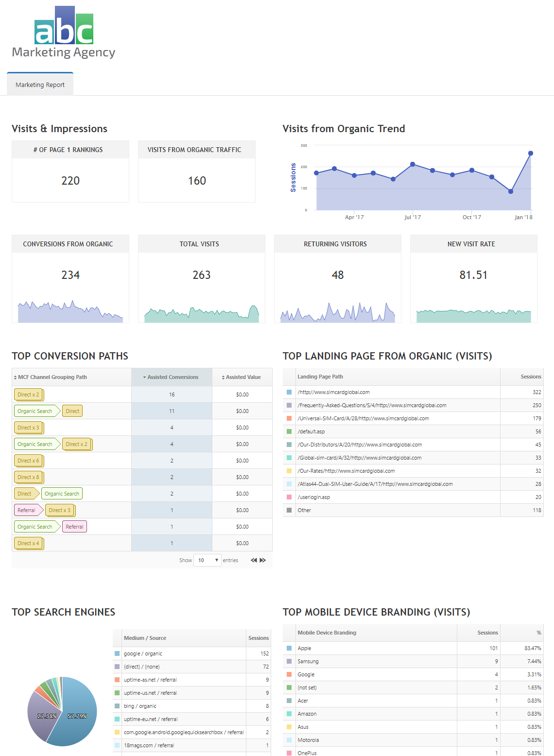554x756 pixels.
Task: Click the Sessions header in landing page table
Action: click(530, 377)
